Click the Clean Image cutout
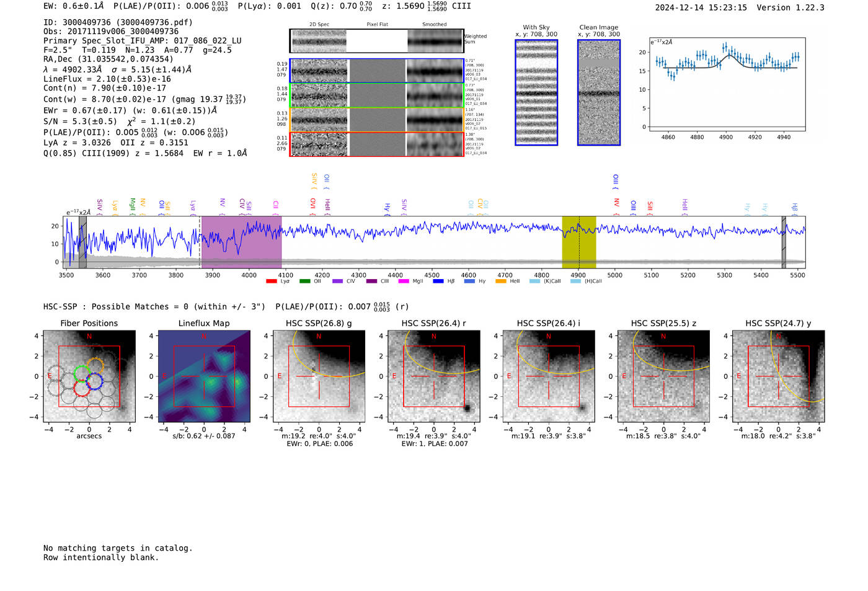The width and height of the screenshot is (868, 591). point(599,92)
